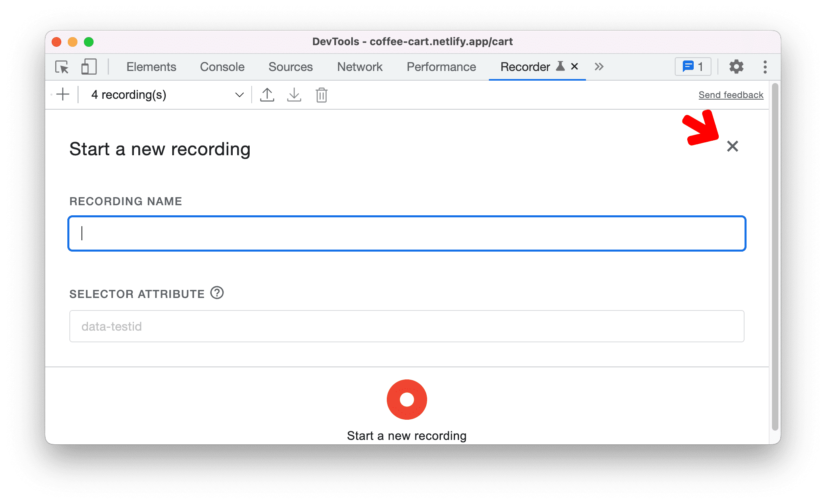The image size is (826, 504).
Task: Click the Send feedback link
Action: (x=730, y=94)
